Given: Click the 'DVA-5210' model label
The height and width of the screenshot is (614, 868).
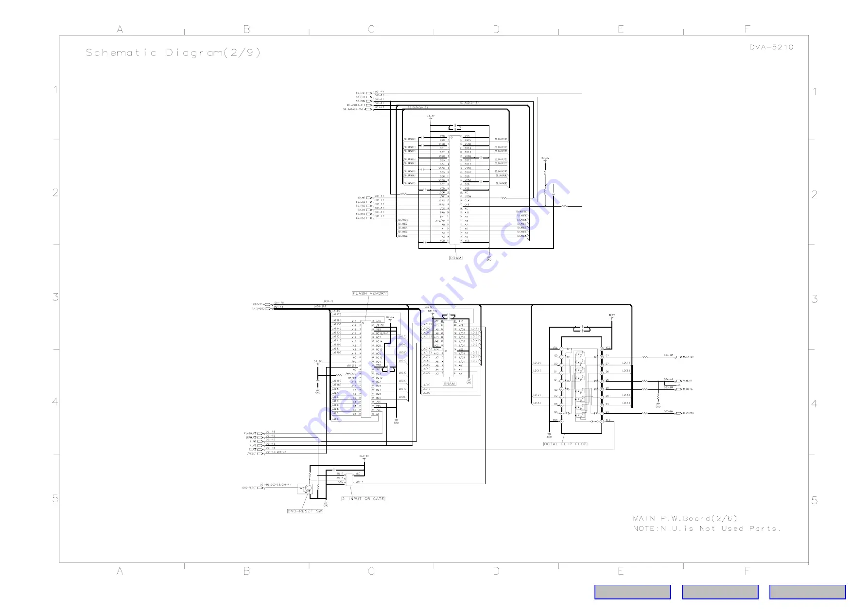Looking at the screenshot, I should tap(771, 47).
